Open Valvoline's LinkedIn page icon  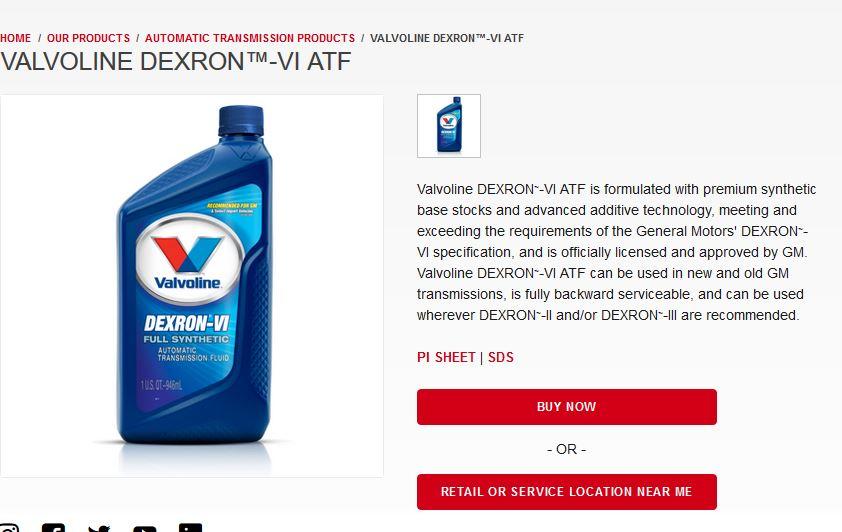(x=191, y=528)
